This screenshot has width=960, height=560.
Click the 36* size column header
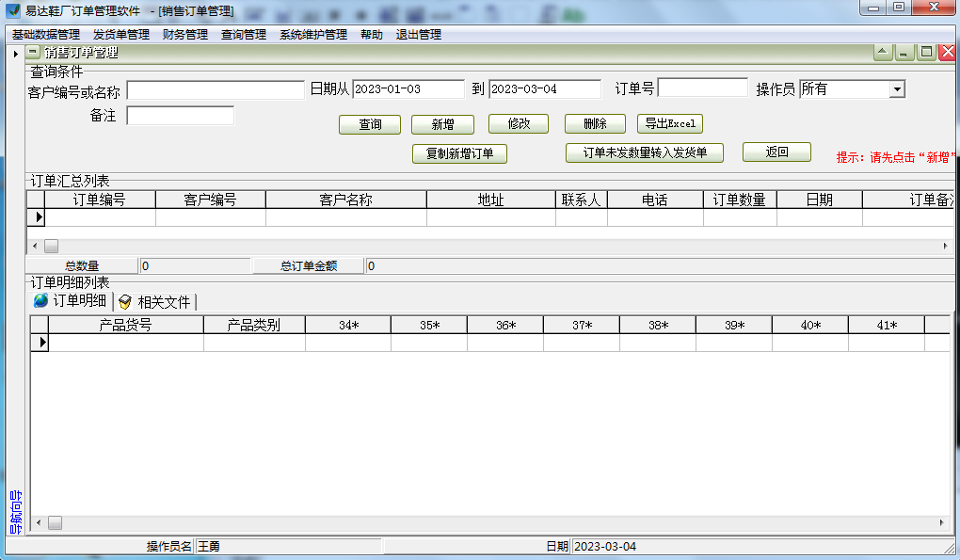505,325
